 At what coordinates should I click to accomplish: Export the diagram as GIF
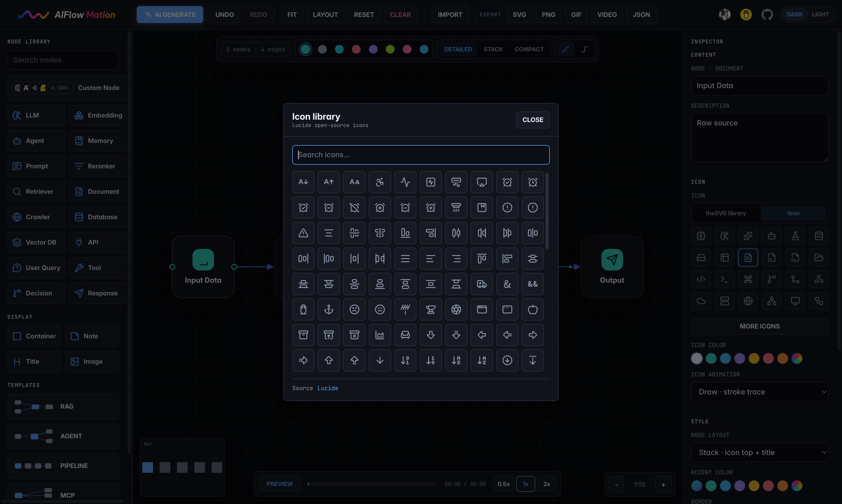pos(576,15)
